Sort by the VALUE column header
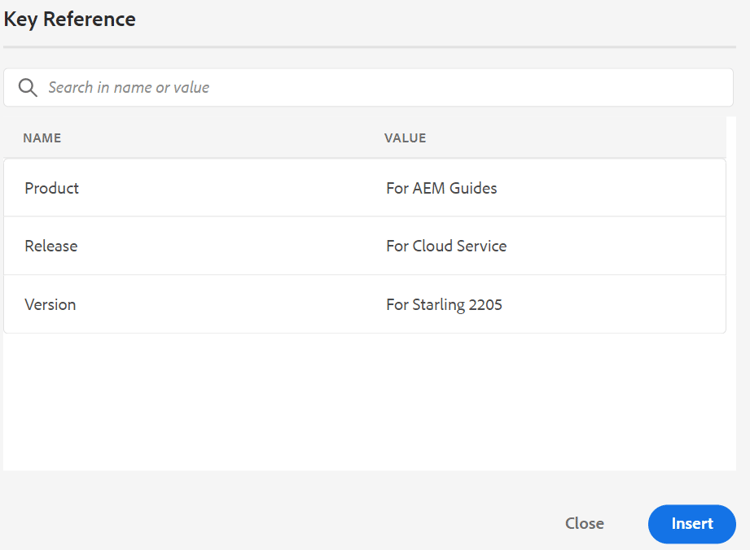The height and width of the screenshot is (550, 750). pyautogui.click(x=405, y=138)
